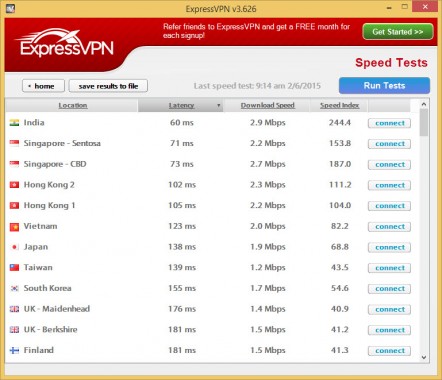Click scrollbar up arrow
This screenshot has height=380, width=442.
pyautogui.click(x=424, y=104)
